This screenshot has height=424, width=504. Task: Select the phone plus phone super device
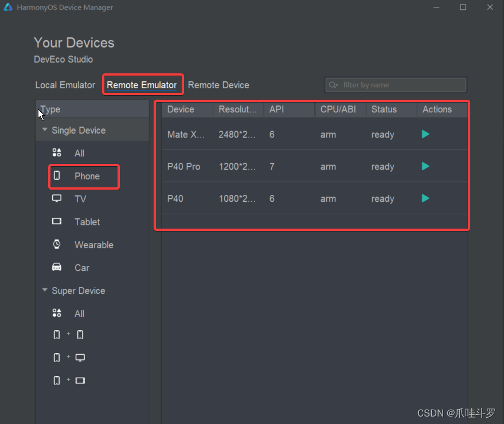[x=68, y=335]
